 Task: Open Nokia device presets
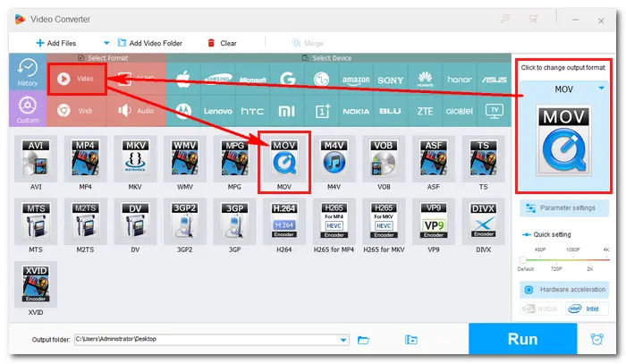(356, 111)
